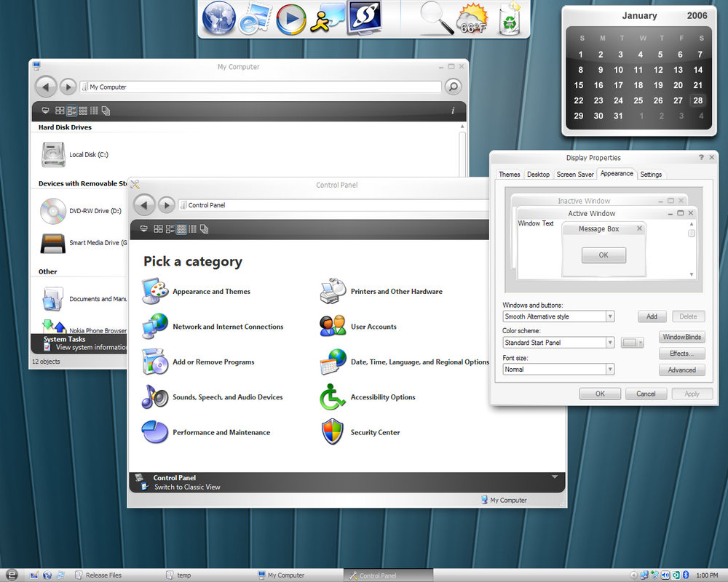The height and width of the screenshot is (582, 728).
Task: Open Windows Media Player dock icon
Action: [x=291, y=19]
